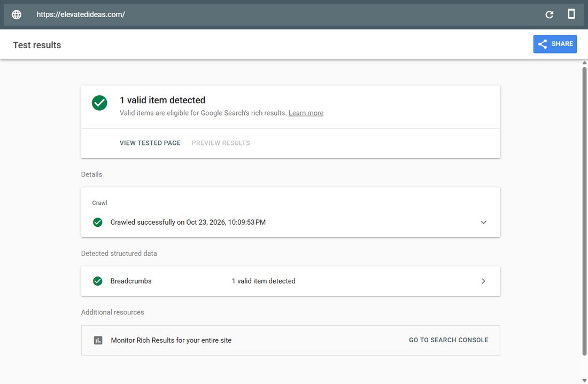
Task: Expand the Crawl details chevron
Action: click(x=483, y=222)
